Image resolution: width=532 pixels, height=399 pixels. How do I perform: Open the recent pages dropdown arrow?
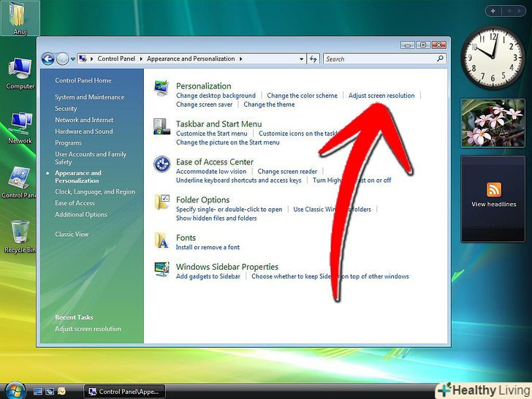pyautogui.click(x=72, y=59)
